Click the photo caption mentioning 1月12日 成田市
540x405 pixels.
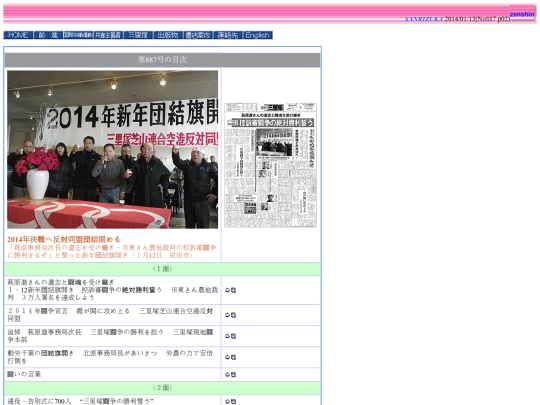112,251
